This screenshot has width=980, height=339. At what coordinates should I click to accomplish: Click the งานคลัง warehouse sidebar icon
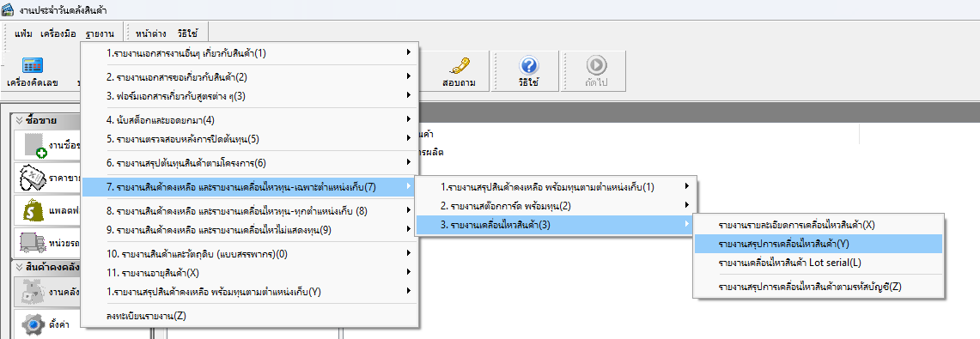click(33, 292)
